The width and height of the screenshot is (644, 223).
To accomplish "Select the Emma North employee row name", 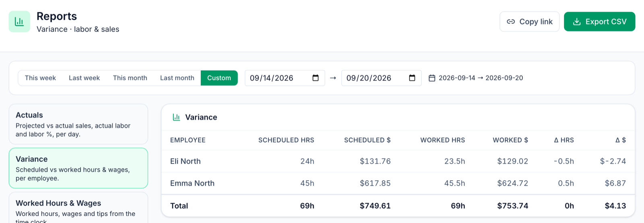I will (192, 183).
